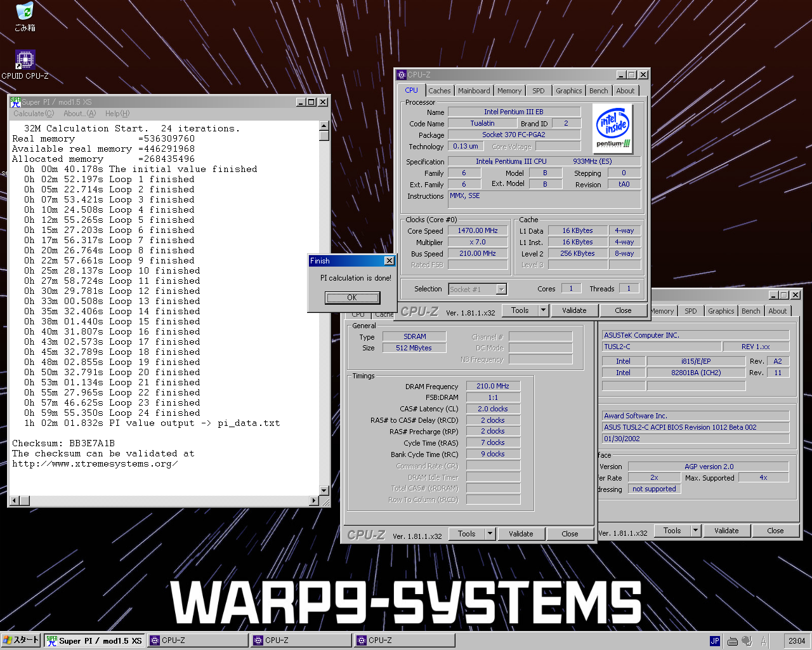Click the chipset field i815/E/EP
Screen dimensions: 812x650
tap(696, 361)
